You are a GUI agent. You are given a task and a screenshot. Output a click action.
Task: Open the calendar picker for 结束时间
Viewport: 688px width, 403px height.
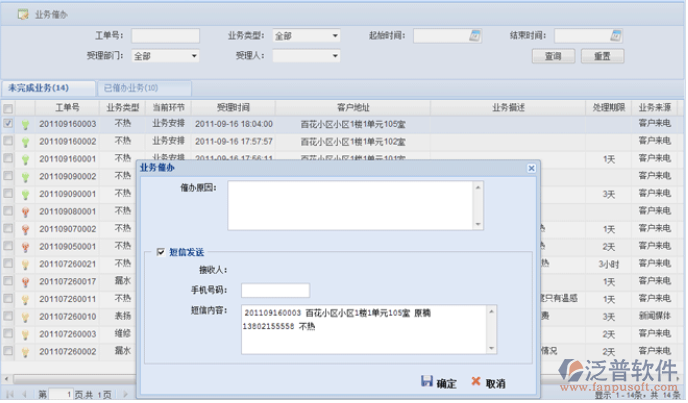616,36
